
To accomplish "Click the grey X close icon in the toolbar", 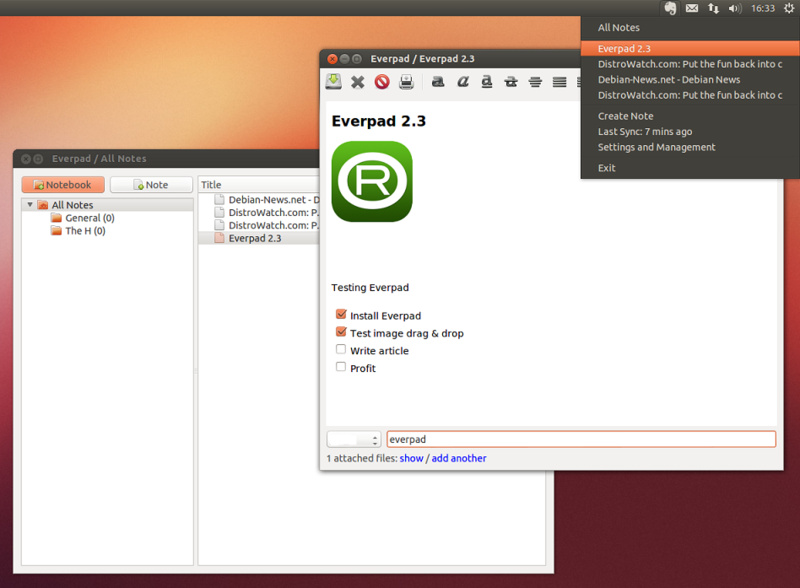I will pyautogui.click(x=358, y=82).
